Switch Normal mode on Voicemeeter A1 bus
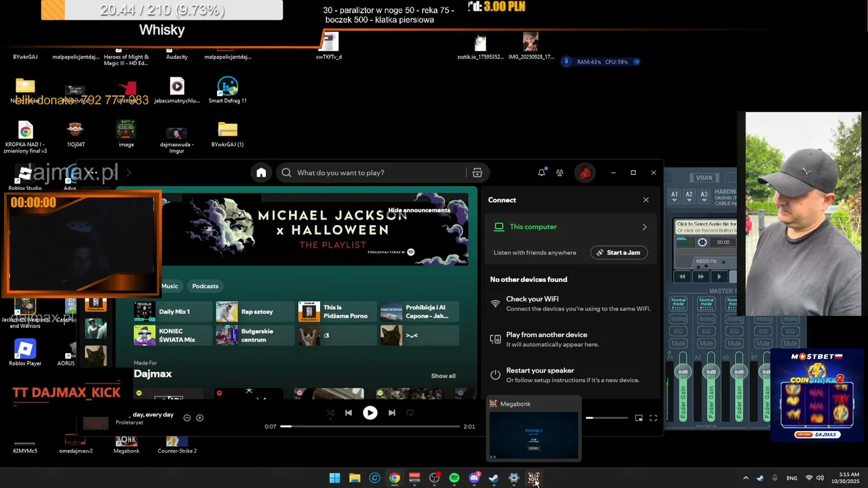Viewport: 868px width, 488px height. pos(678,303)
